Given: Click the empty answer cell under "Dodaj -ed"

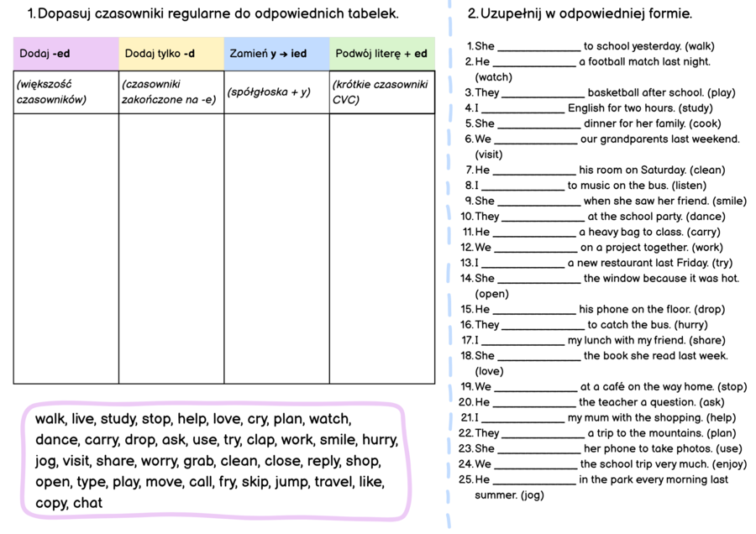Looking at the screenshot, I should (x=66, y=249).
